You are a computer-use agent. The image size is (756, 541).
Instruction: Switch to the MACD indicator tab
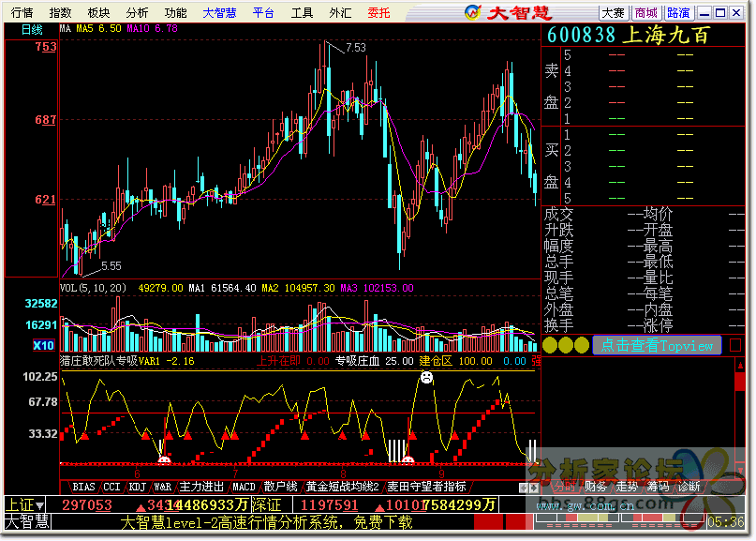pyautogui.click(x=244, y=487)
